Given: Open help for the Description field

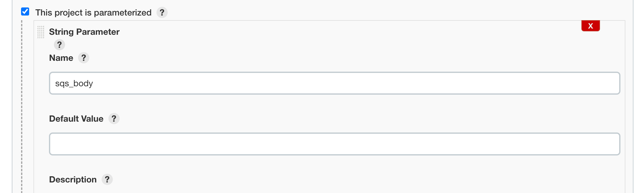Looking at the screenshot, I should [x=107, y=179].
